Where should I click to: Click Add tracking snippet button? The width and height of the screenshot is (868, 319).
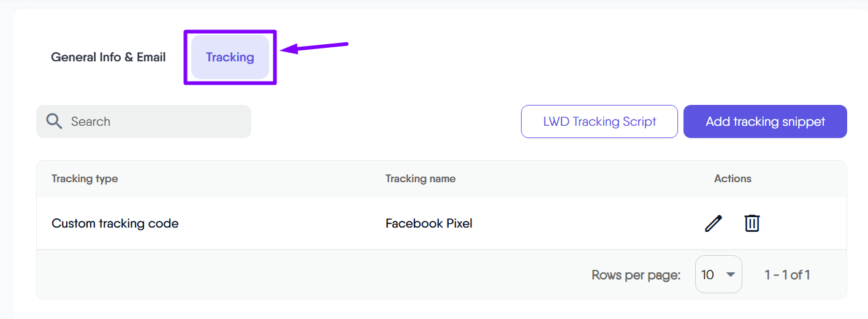[x=765, y=121]
